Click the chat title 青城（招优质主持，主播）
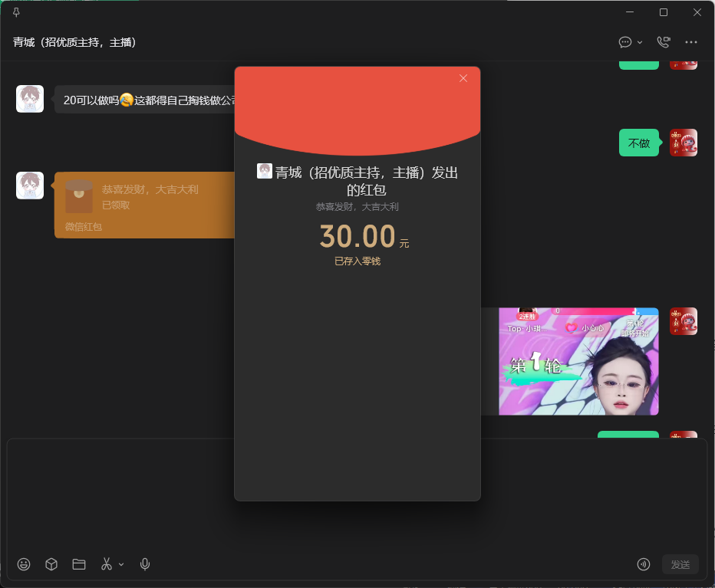Viewport: 715px width, 588px height. pyautogui.click(x=74, y=42)
